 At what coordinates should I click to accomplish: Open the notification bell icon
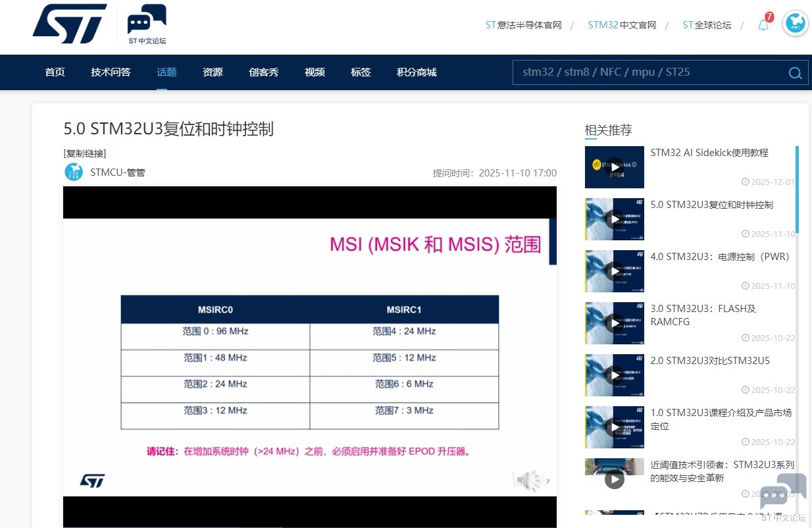click(763, 25)
